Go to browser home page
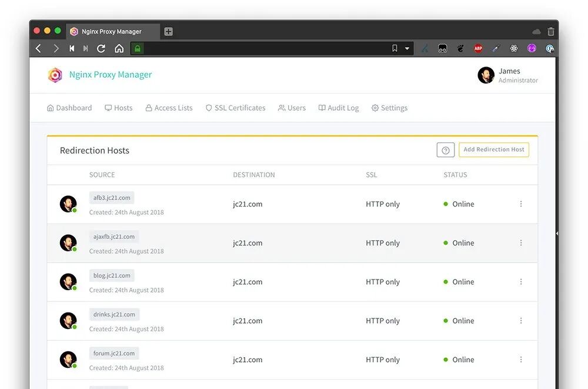 tap(119, 48)
